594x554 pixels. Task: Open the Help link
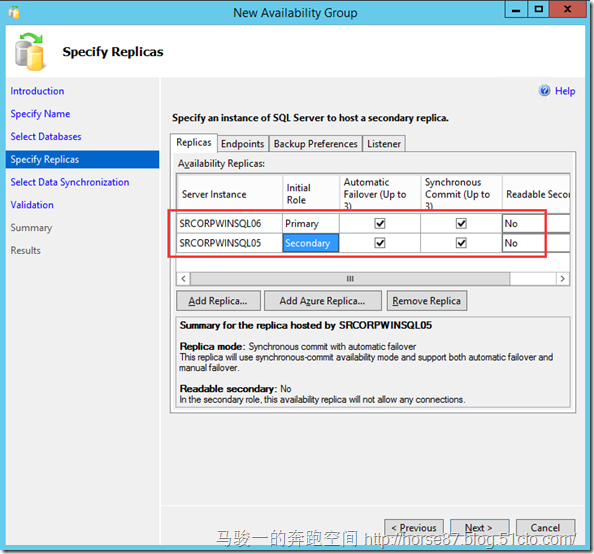[565, 91]
